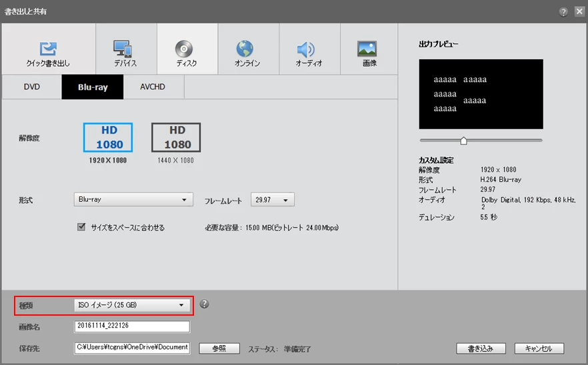Close the 書き出しと共有 dialog
This screenshot has width=588, height=365.
pos(579,11)
